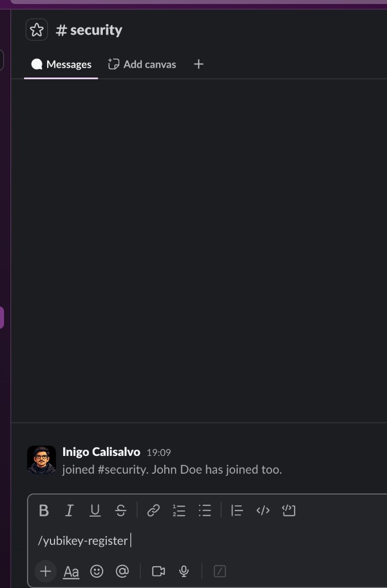The width and height of the screenshot is (387, 588).
Task: Toggle bold formatting in composer
Action: coord(44,510)
